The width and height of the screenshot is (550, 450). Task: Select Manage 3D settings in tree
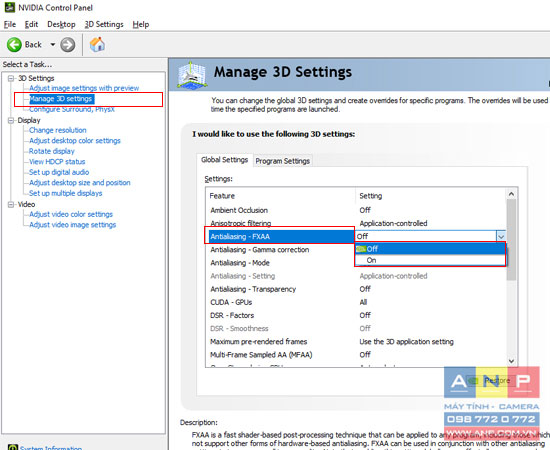click(x=61, y=99)
